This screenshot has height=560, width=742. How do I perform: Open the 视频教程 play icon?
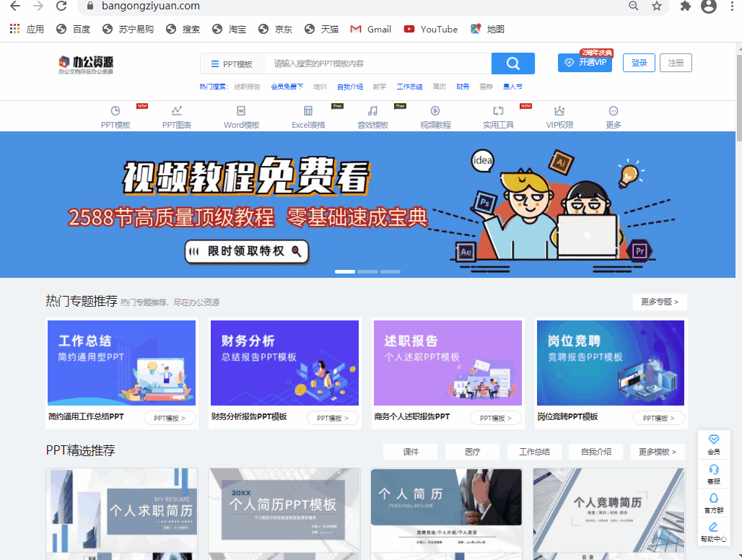(435, 111)
